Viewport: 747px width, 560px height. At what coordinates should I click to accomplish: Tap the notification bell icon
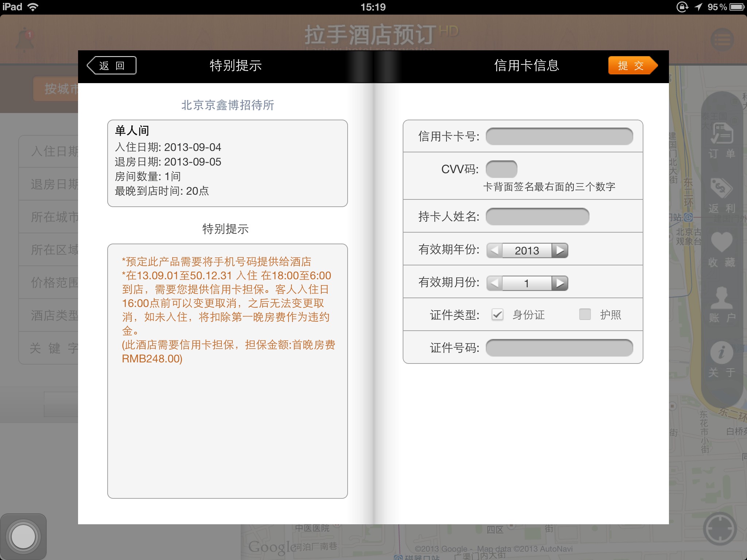25,39
